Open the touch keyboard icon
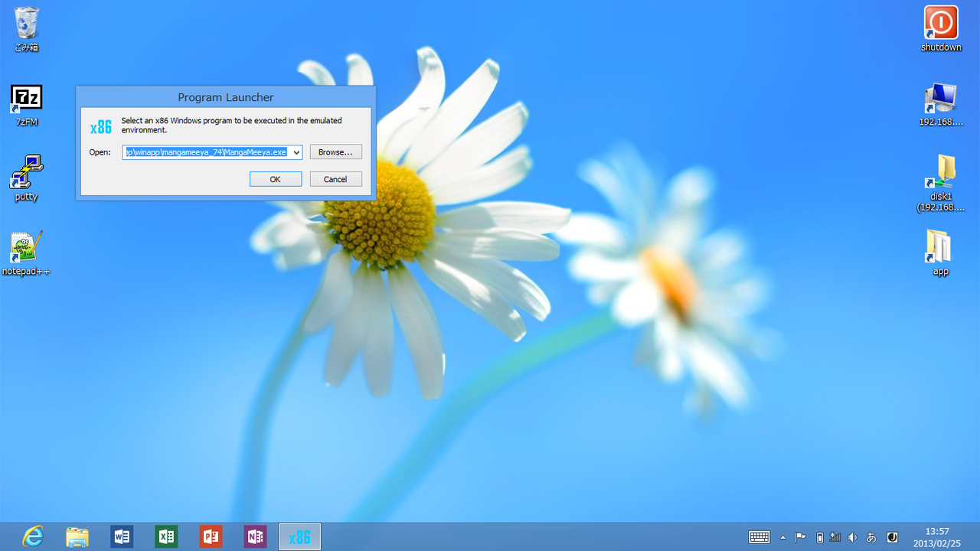 tap(759, 537)
